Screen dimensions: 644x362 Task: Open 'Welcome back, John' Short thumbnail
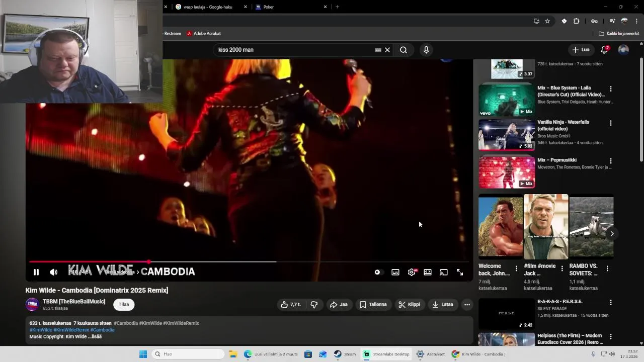[501, 227]
